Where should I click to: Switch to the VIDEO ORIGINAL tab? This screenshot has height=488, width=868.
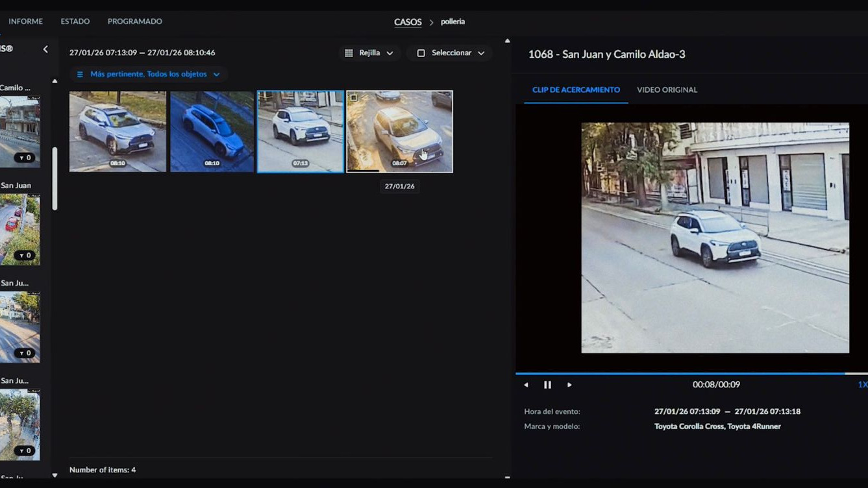pyautogui.click(x=667, y=90)
